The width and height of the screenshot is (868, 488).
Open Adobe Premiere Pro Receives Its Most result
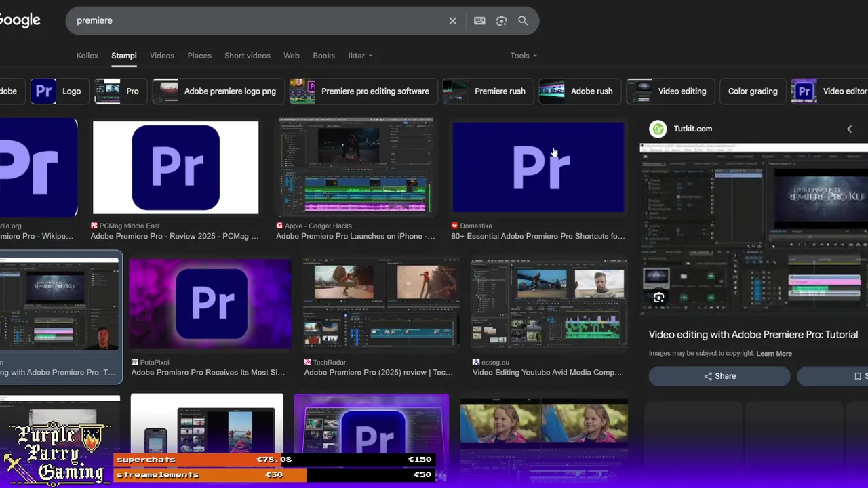click(x=208, y=373)
